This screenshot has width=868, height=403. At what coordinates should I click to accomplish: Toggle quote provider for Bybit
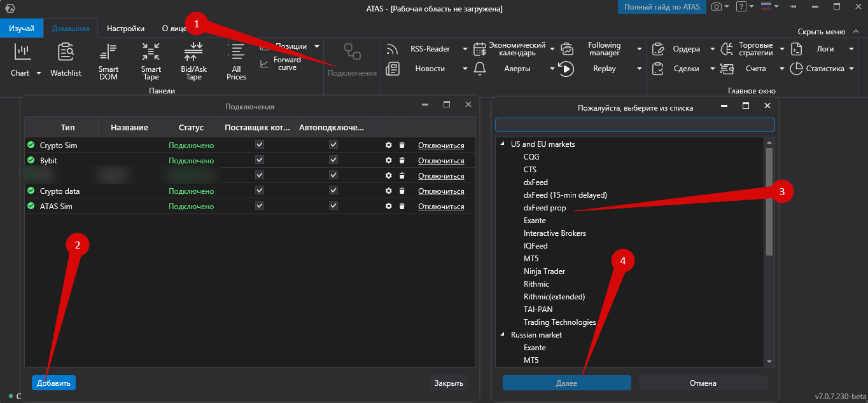coord(259,160)
